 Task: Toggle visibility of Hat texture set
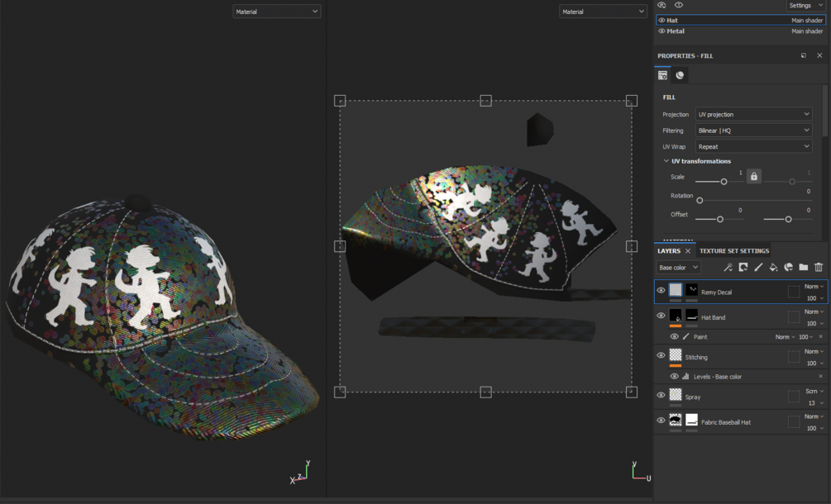661,20
